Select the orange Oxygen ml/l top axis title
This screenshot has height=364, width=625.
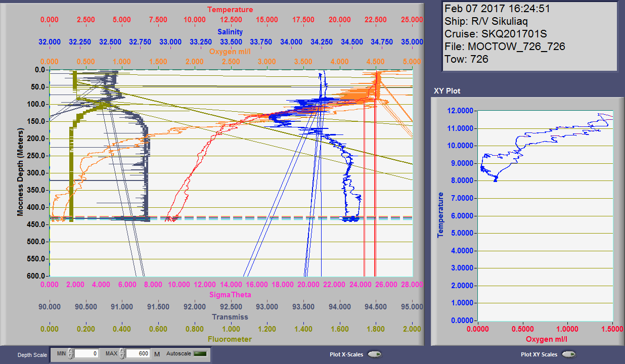point(230,51)
